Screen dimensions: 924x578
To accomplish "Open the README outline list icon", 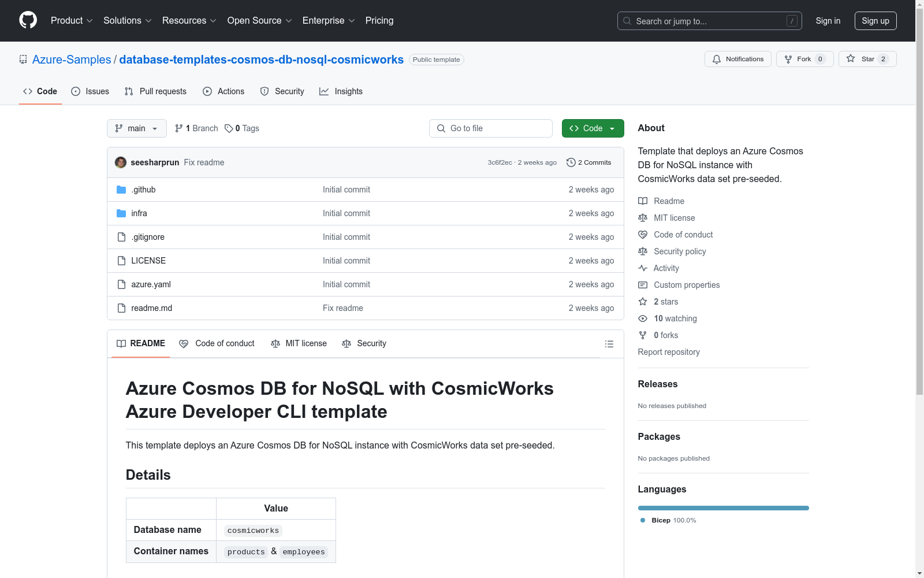I will (x=609, y=344).
